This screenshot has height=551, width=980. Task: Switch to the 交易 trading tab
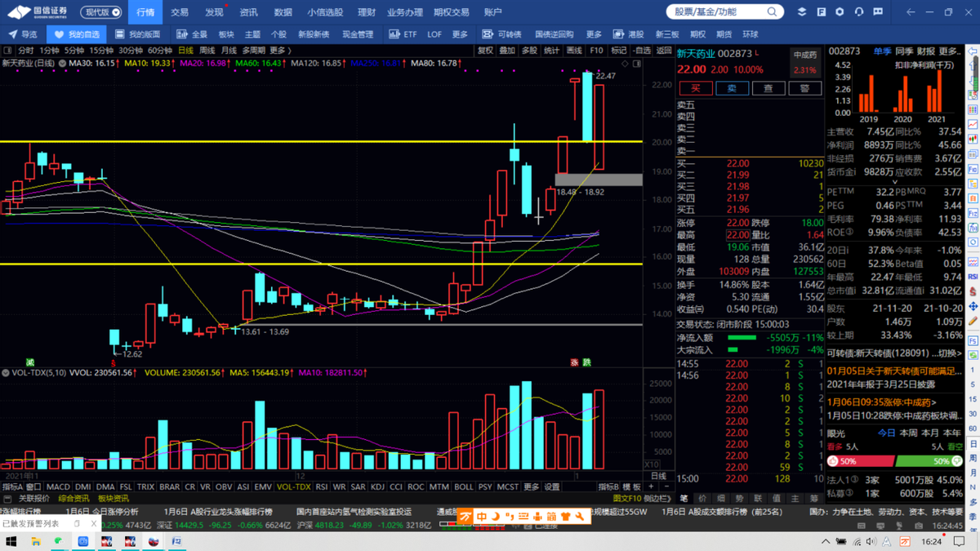point(180,12)
